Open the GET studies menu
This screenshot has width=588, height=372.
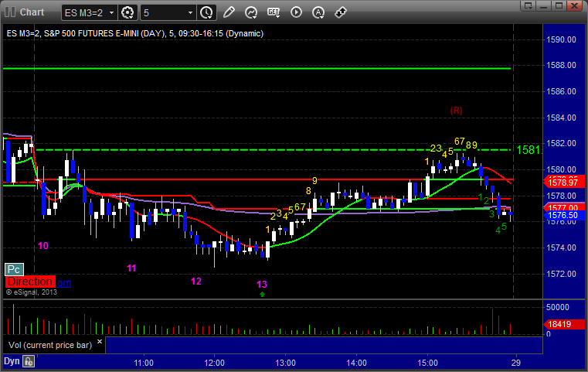coord(274,12)
